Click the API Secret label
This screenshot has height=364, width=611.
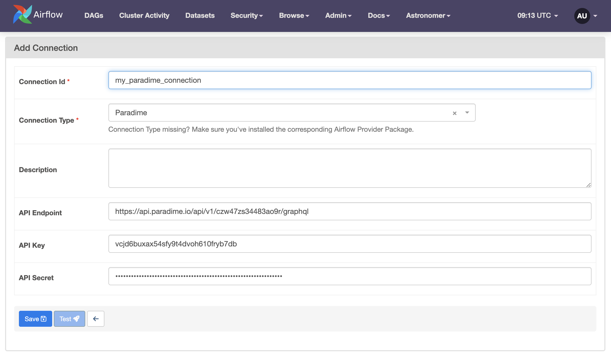(x=36, y=278)
